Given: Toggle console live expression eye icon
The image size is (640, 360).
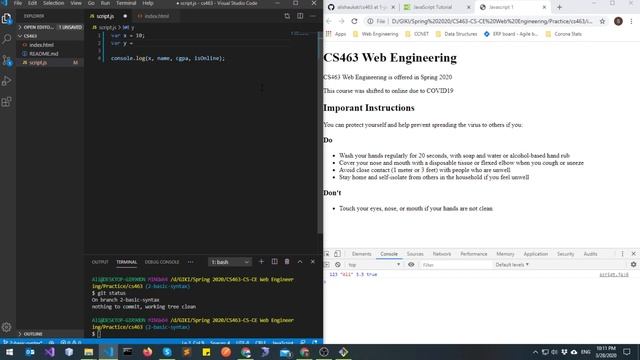Looking at the screenshot, I should [411, 264].
